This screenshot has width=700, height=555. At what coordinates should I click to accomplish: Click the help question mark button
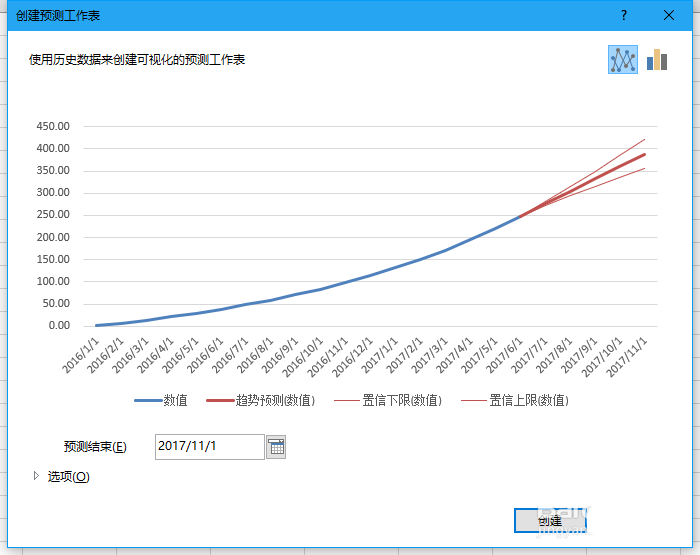point(624,16)
